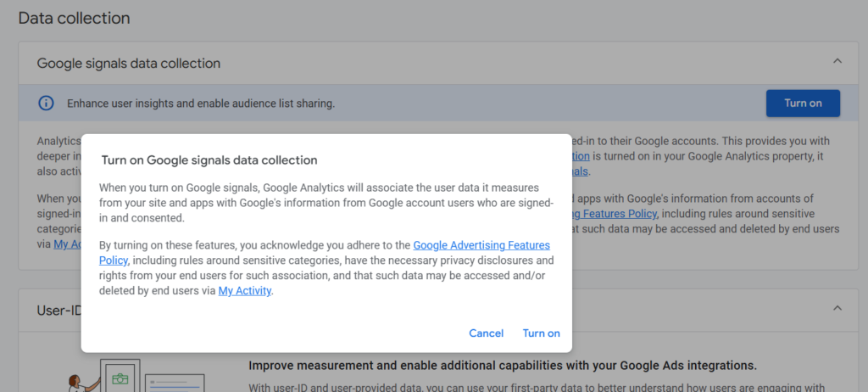
Task: Click the User-ID illustration thumbnail
Action: [136, 375]
